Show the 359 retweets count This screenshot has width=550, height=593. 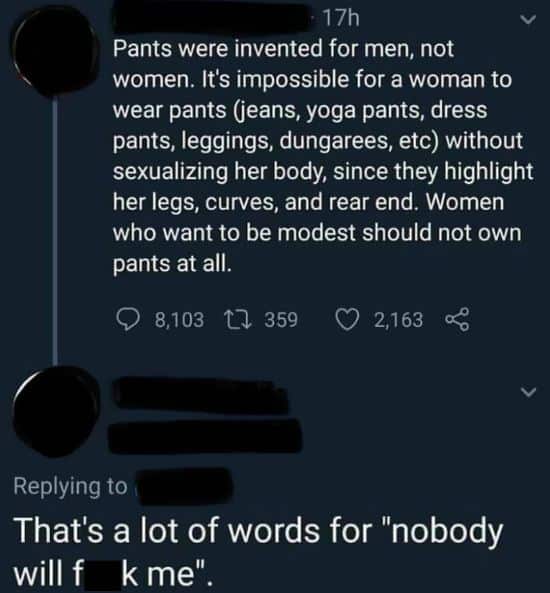point(281,320)
